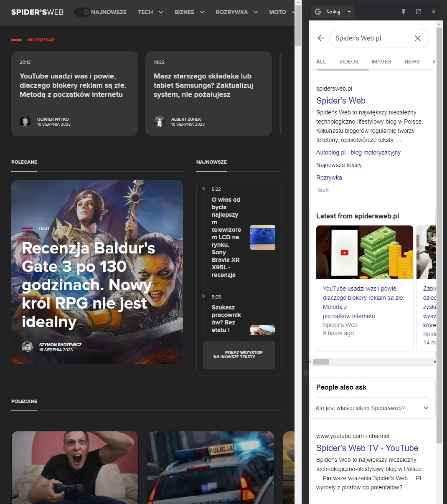447x504 pixels.
Task: Open the Najnowsze teksty sitelink
Action: pyautogui.click(x=339, y=165)
